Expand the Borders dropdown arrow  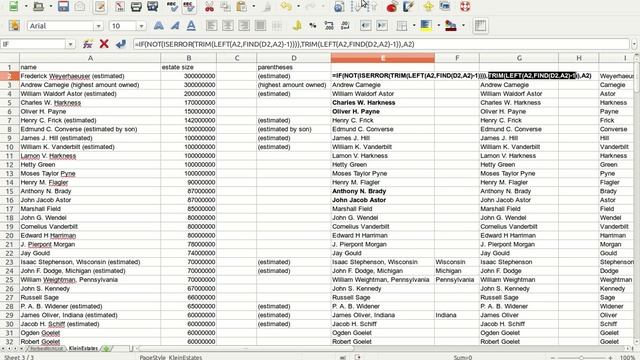414,26
